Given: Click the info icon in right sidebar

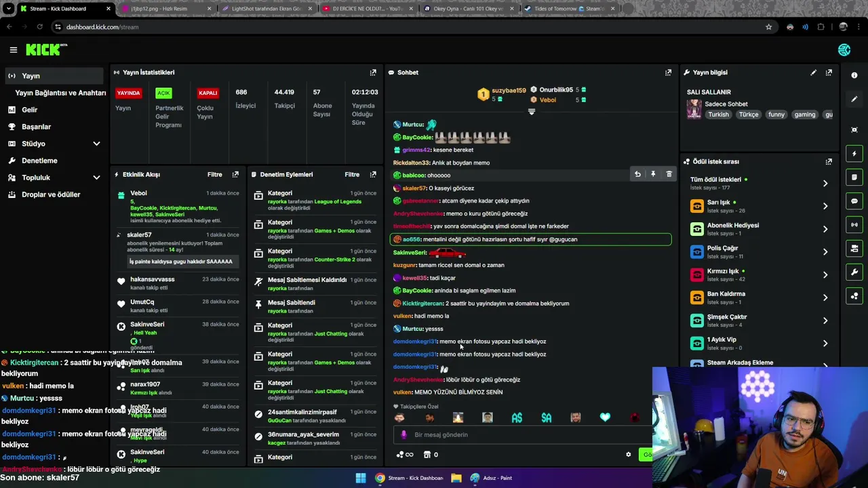Looking at the screenshot, I should click(x=854, y=75).
